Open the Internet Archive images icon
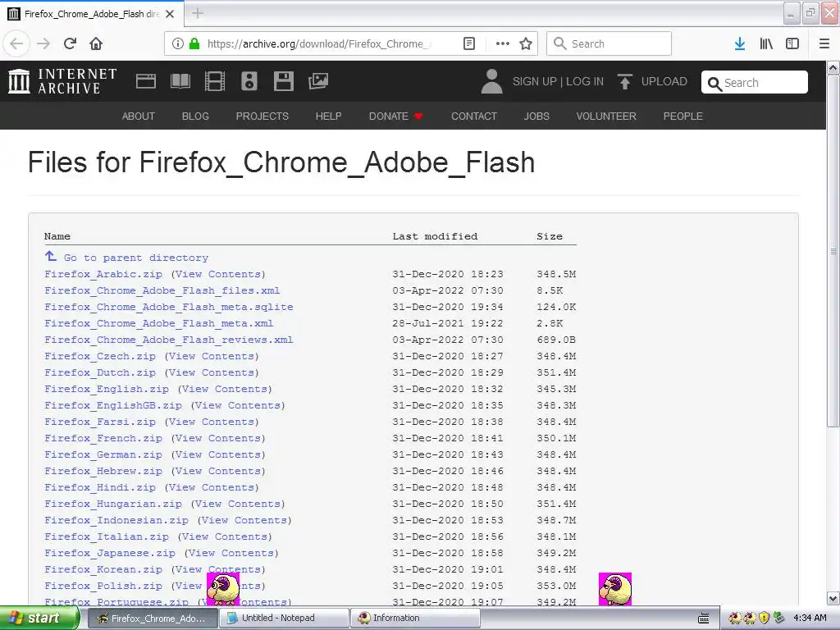 click(x=318, y=81)
